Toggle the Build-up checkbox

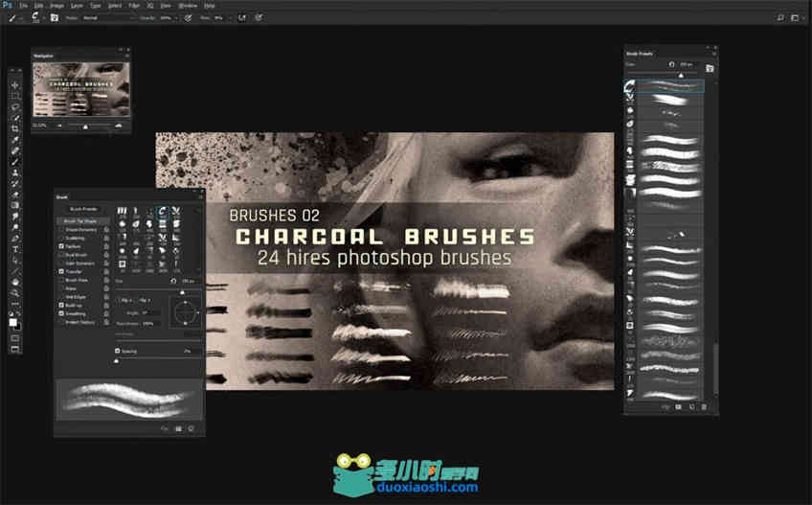(x=61, y=306)
